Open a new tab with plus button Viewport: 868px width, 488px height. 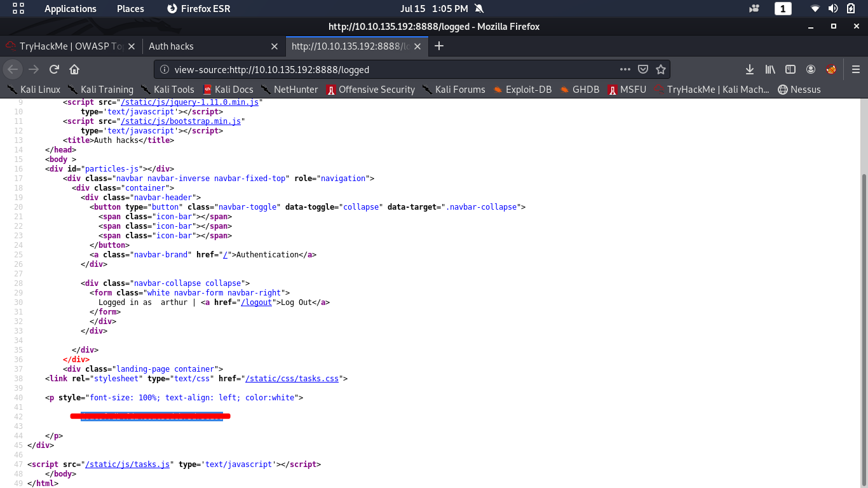(438, 46)
